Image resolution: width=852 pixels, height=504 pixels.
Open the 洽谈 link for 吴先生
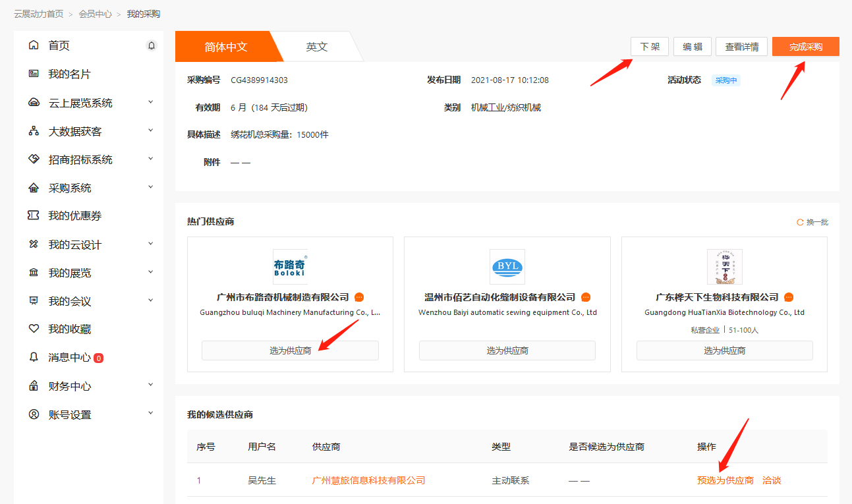tap(772, 480)
